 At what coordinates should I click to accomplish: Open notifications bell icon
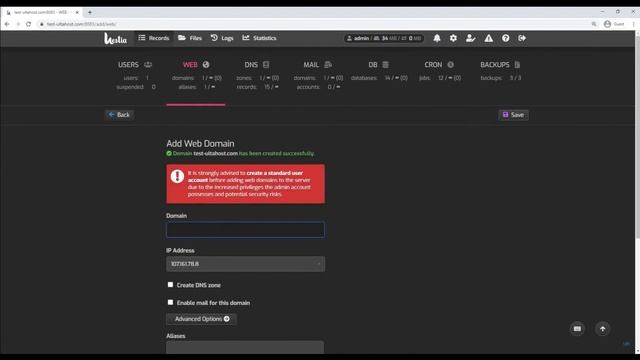[x=437, y=38]
